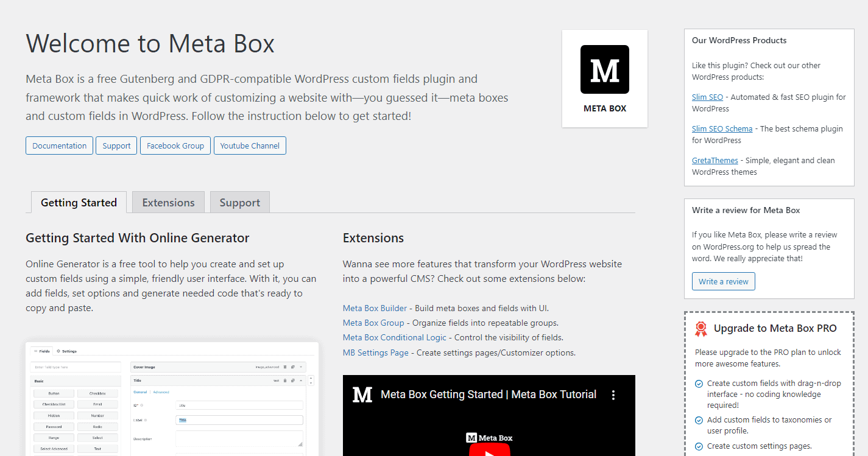Image resolution: width=868 pixels, height=456 pixels.
Task: Click the Welcome to Meta Box heading
Action: [150, 44]
